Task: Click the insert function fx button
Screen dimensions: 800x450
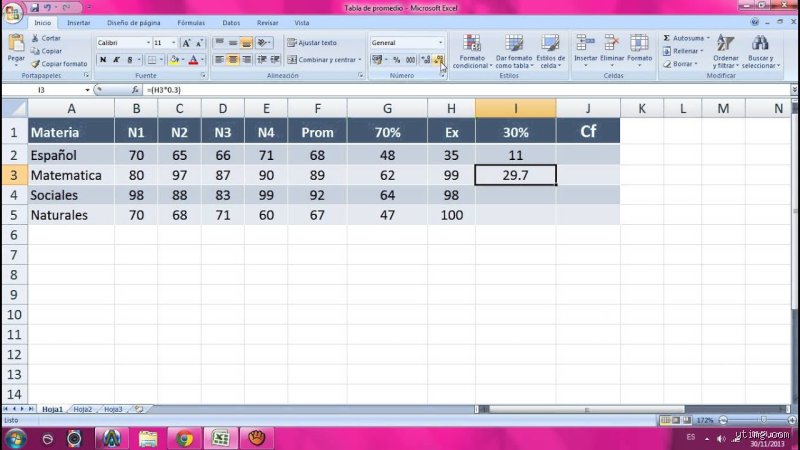Action: click(x=135, y=90)
